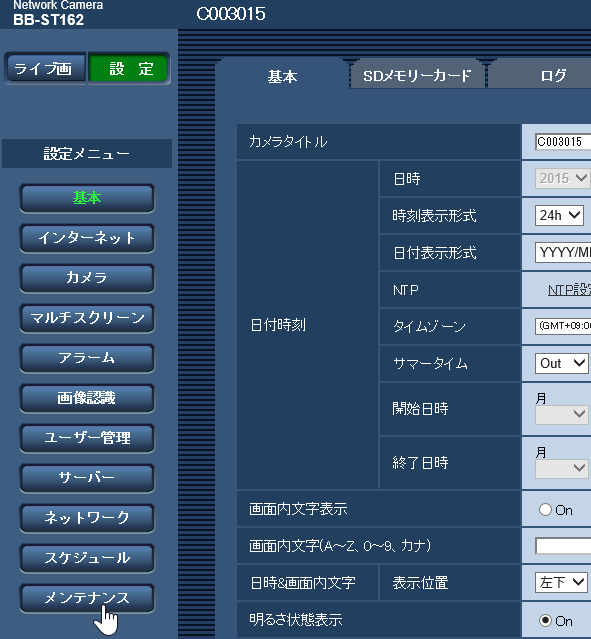The width and height of the screenshot is (591, 639).
Task: Open the インターネット menu
Action: click(87, 238)
